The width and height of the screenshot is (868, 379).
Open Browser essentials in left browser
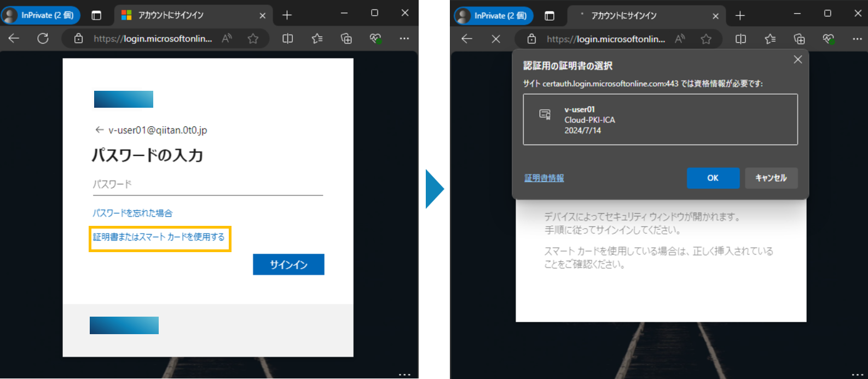click(x=375, y=38)
